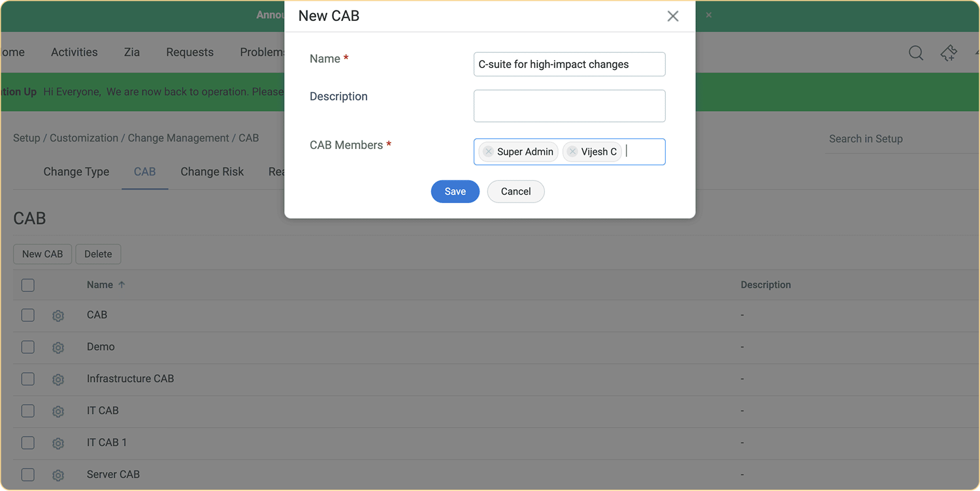Open gear options for Infrastructure CAB
This screenshot has height=491, width=980.
(x=57, y=379)
